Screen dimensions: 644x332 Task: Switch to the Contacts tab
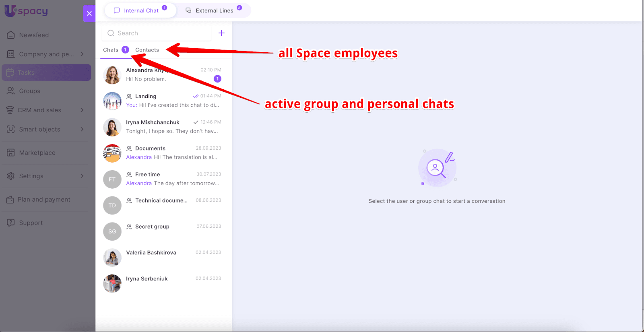147,50
